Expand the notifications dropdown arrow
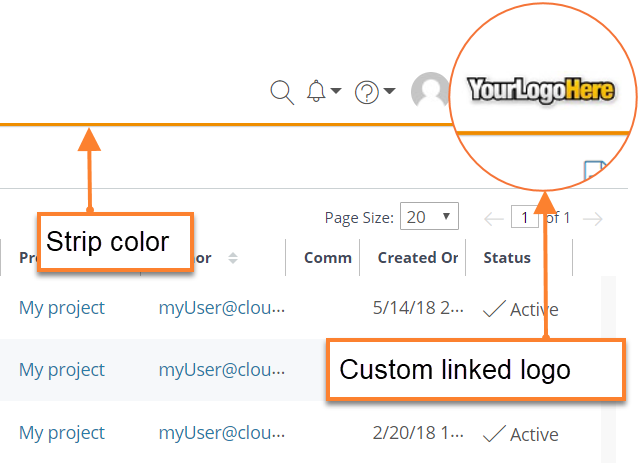Screen dimensions: 640x463 click(x=336, y=90)
